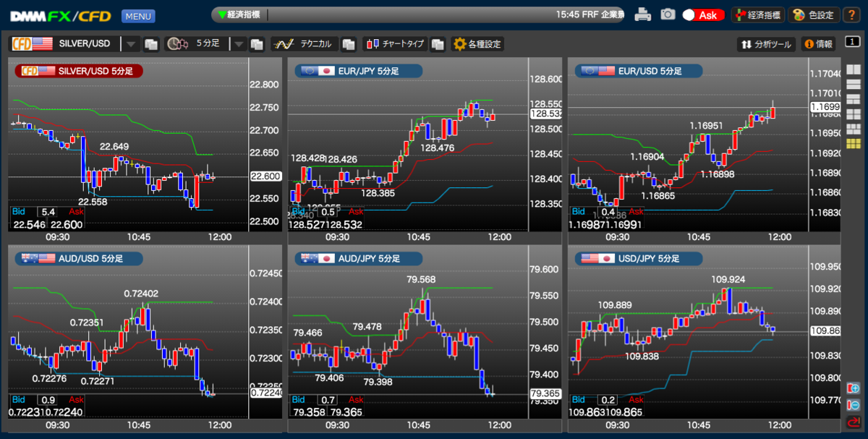868x439 pixels.
Task: Click the copy icon next to チャートタイプ
Action: click(438, 44)
